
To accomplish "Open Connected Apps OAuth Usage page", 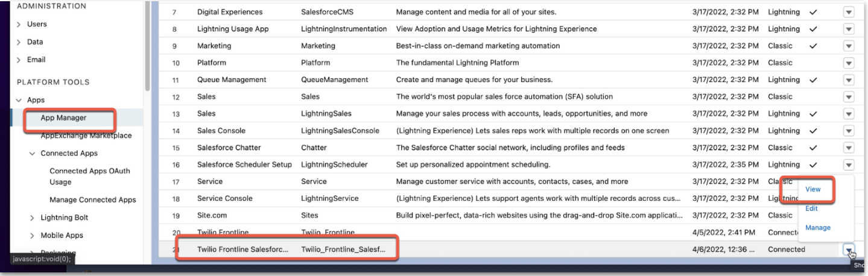I will [x=90, y=177].
